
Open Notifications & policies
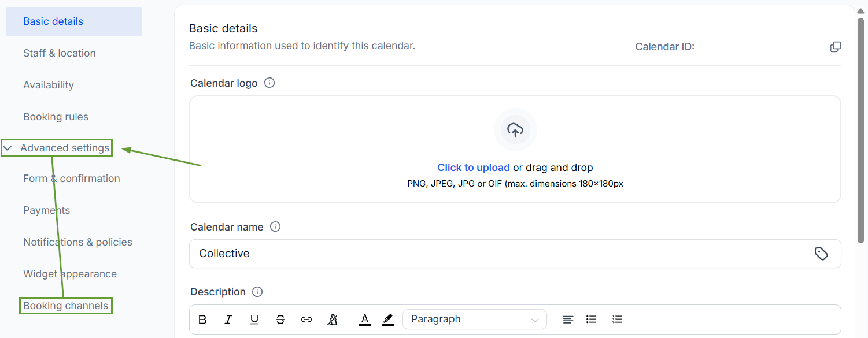(x=77, y=242)
